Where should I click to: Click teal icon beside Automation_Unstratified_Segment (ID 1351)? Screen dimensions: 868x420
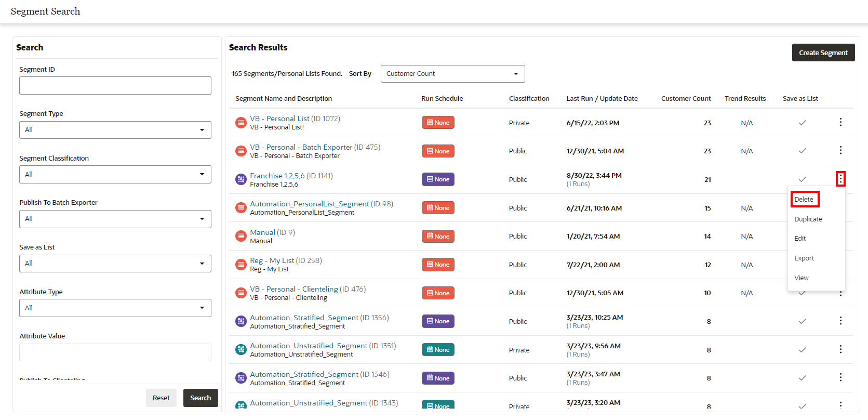(x=241, y=349)
